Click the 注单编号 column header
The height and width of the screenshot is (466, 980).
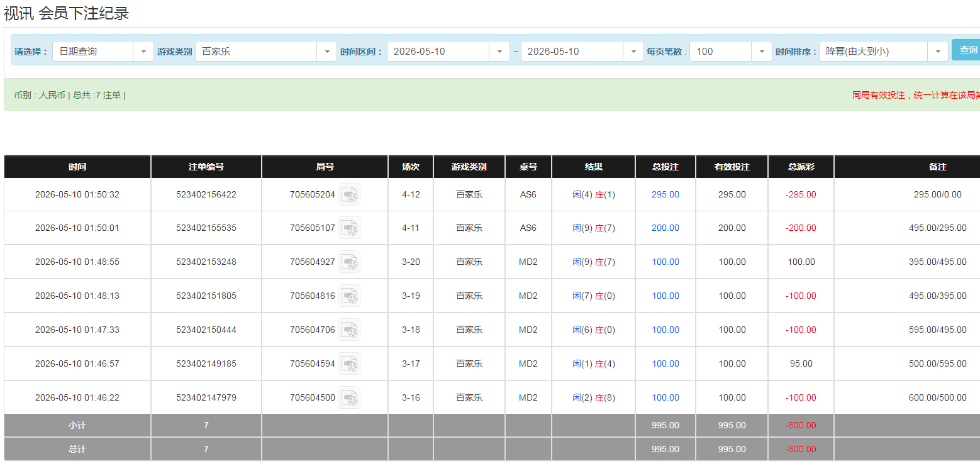click(x=206, y=167)
